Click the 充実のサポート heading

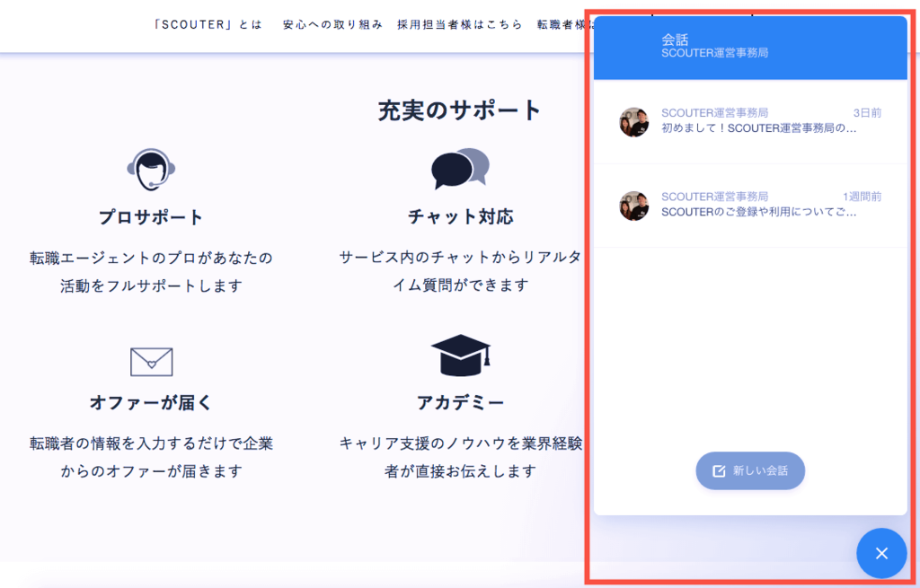(x=459, y=110)
